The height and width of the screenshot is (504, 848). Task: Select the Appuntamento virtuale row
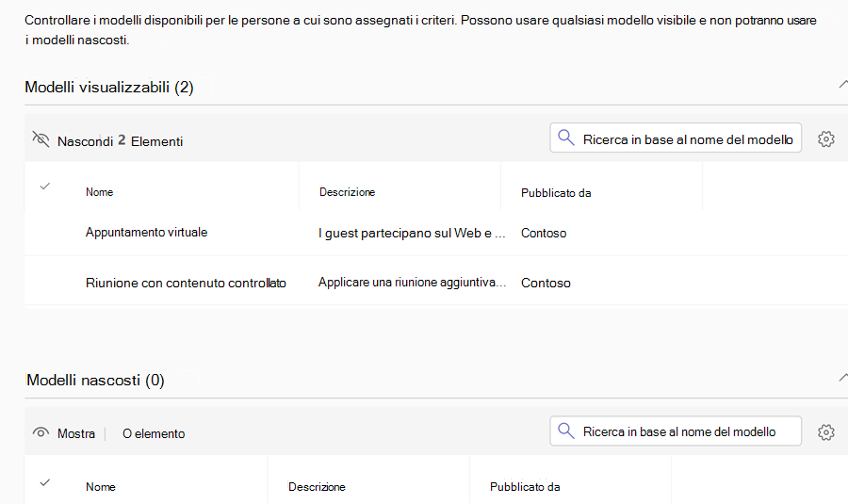[436, 233]
